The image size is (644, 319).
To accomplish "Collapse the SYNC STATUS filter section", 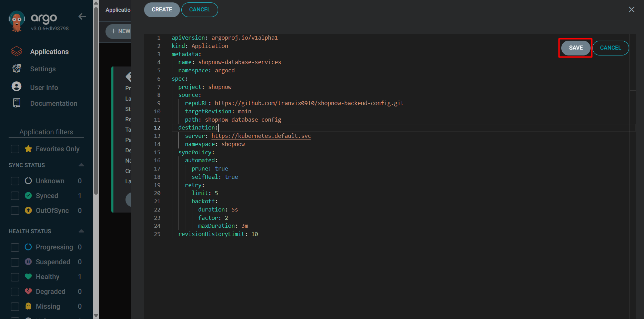I will (x=81, y=165).
